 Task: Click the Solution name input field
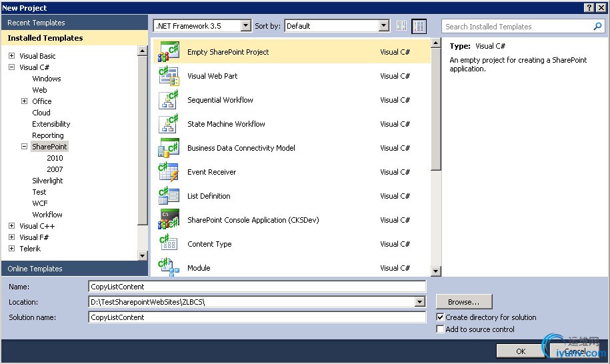coord(257,317)
